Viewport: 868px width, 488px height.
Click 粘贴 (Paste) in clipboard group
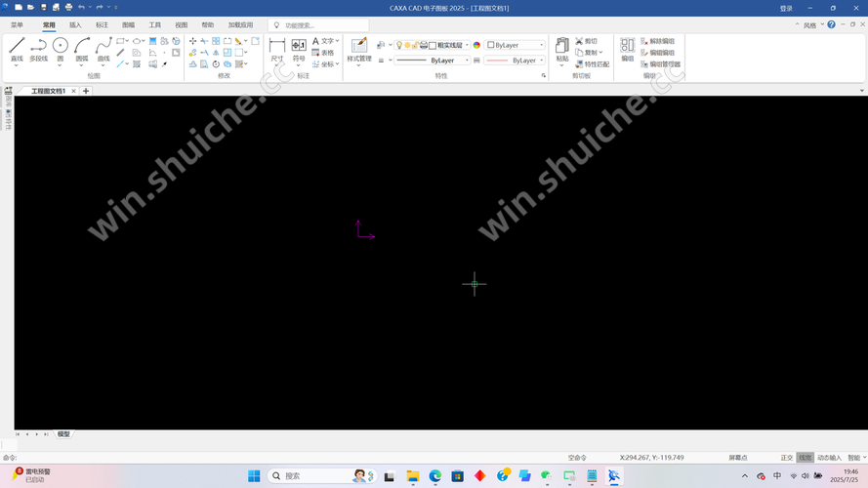coord(561,49)
